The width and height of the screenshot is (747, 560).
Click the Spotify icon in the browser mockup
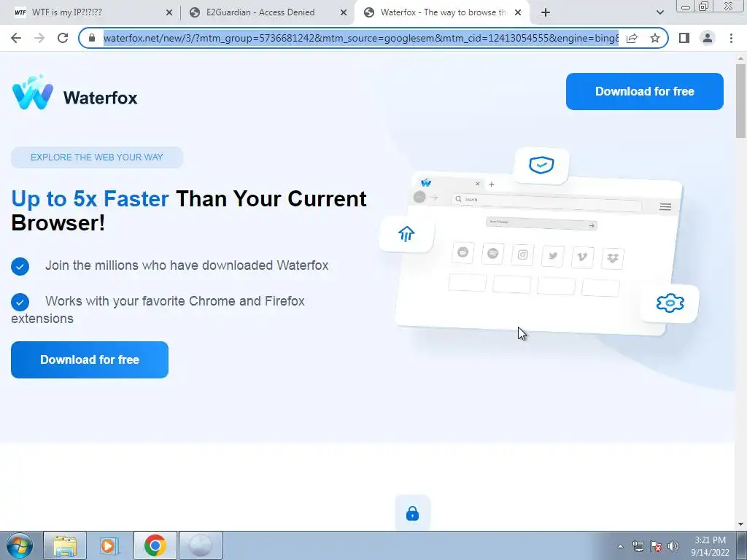pyautogui.click(x=492, y=253)
